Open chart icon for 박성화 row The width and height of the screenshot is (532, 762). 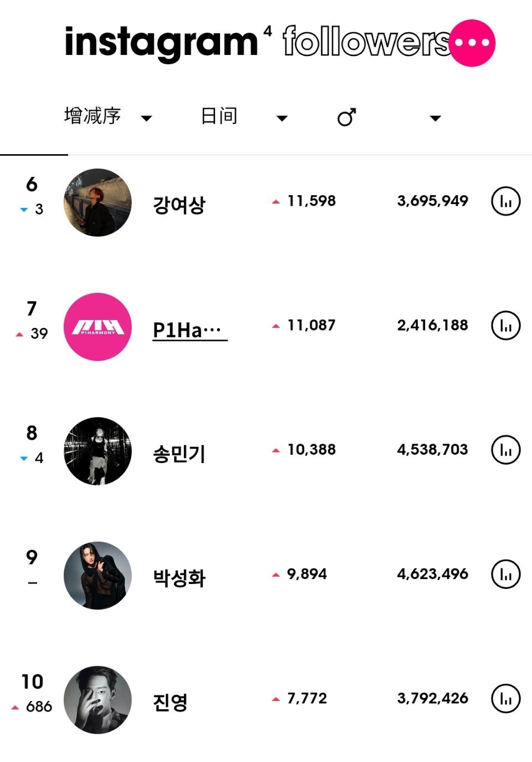tap(506, 574)
